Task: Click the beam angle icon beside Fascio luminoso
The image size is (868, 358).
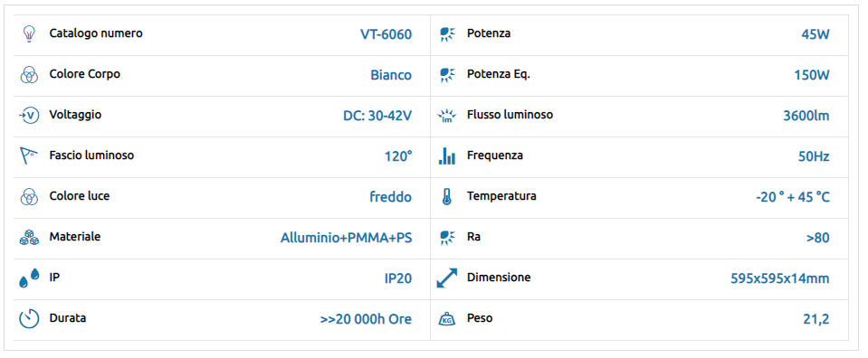Action: pyautogui.click(x=28, y=155)
